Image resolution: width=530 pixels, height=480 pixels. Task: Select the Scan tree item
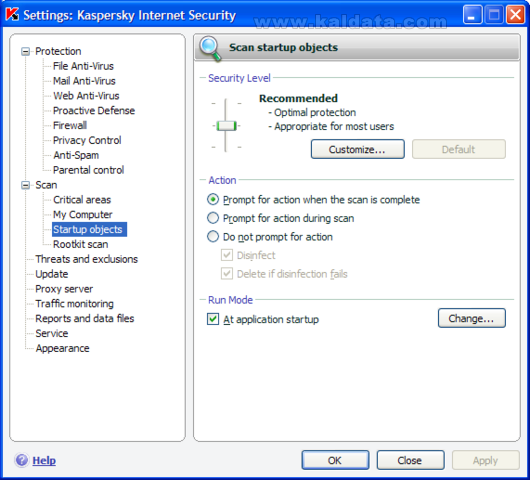pyautogui.click(x=46, y=185)
